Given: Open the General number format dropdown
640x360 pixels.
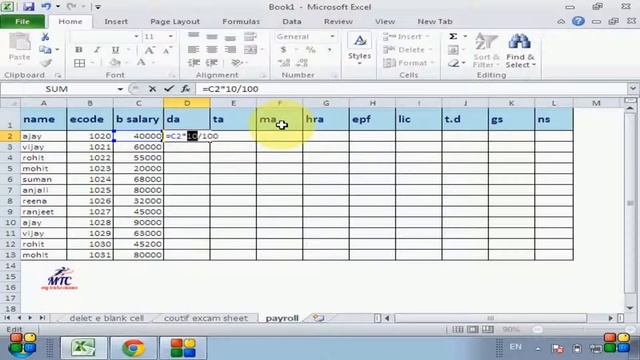Looking at the screenshot, I should tap(332, 36).
